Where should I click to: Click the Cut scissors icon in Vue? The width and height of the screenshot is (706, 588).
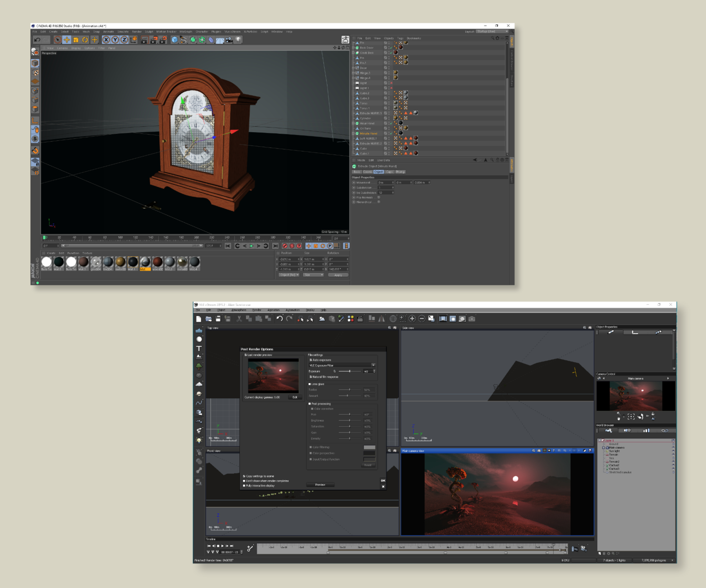[239, 319]
